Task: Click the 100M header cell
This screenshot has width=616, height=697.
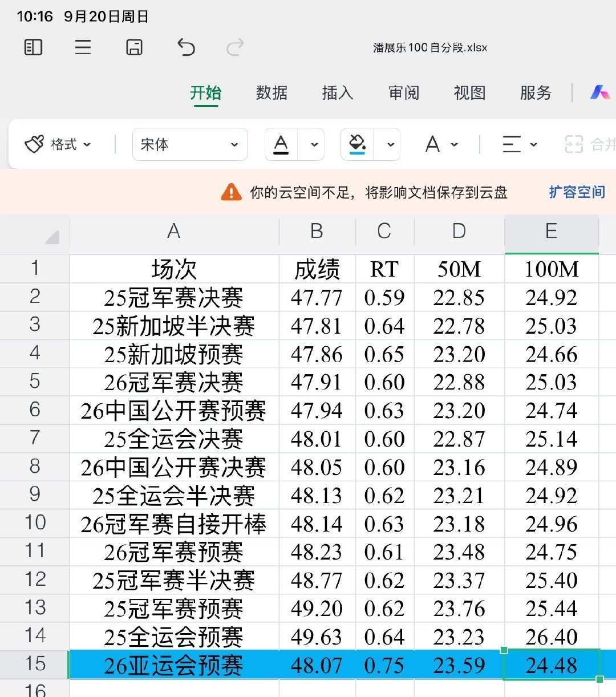Action: click(x=552, y=269)
